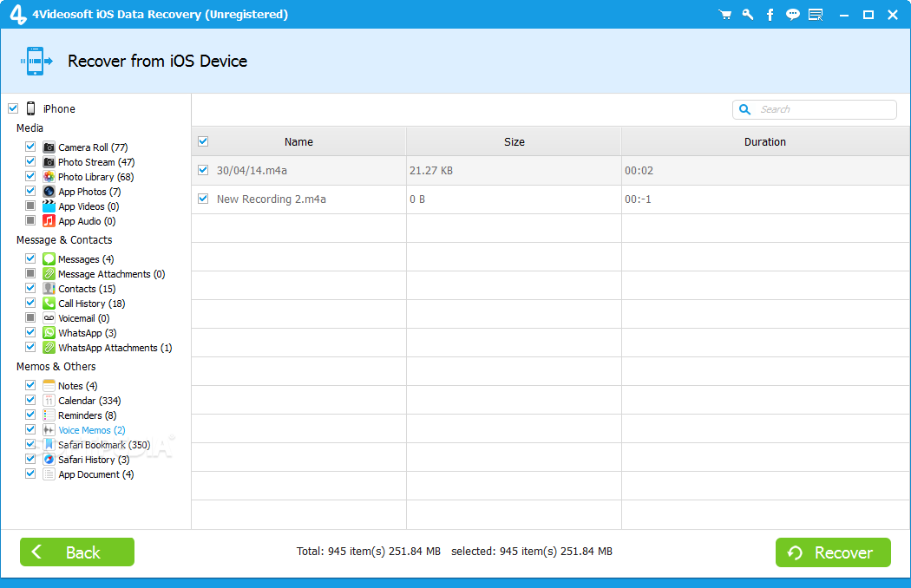This screenshot has width=911, height=588.
Task: Click the Safari History compass icon
Action: pyautogui.click(x=49, y=460)
